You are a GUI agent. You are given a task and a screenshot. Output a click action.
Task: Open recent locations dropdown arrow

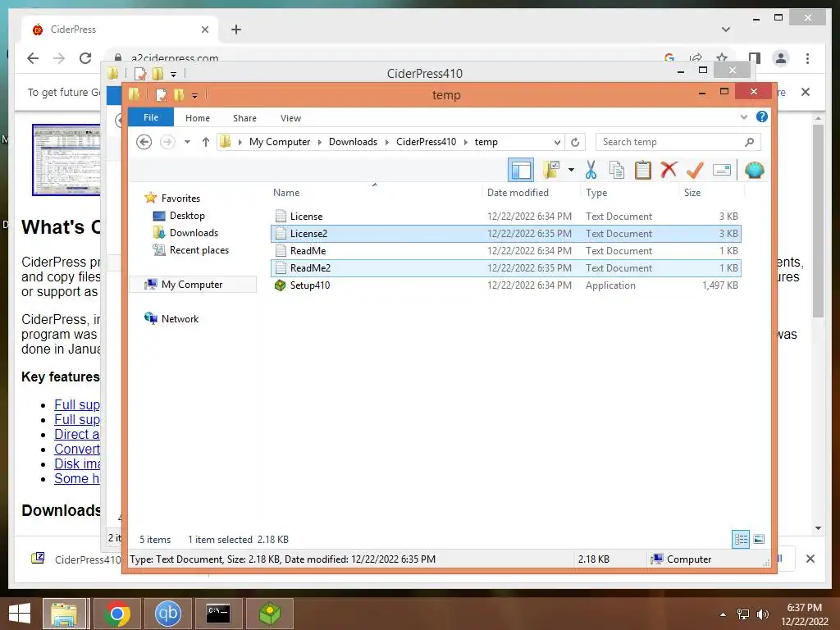click(x=187, y=142)
